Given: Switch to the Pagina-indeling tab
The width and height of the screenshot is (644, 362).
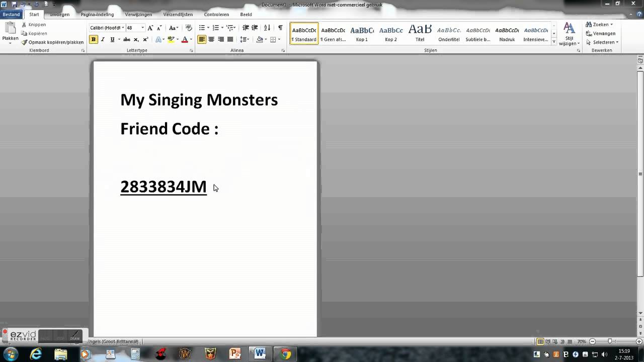Looking at the screenshot, I should click(97, 15).
